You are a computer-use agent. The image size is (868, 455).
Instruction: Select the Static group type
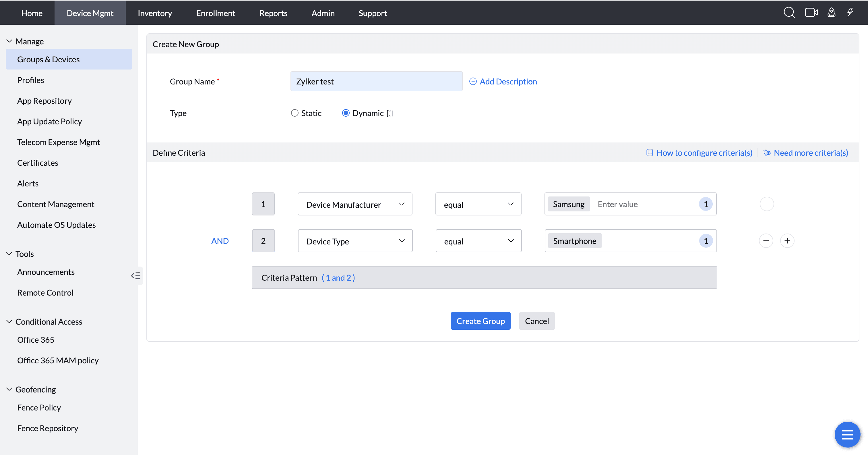click(295, 113)
